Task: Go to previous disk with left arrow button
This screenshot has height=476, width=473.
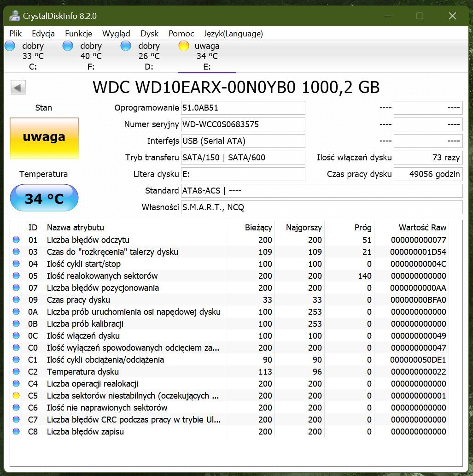Action: point(18,88)
